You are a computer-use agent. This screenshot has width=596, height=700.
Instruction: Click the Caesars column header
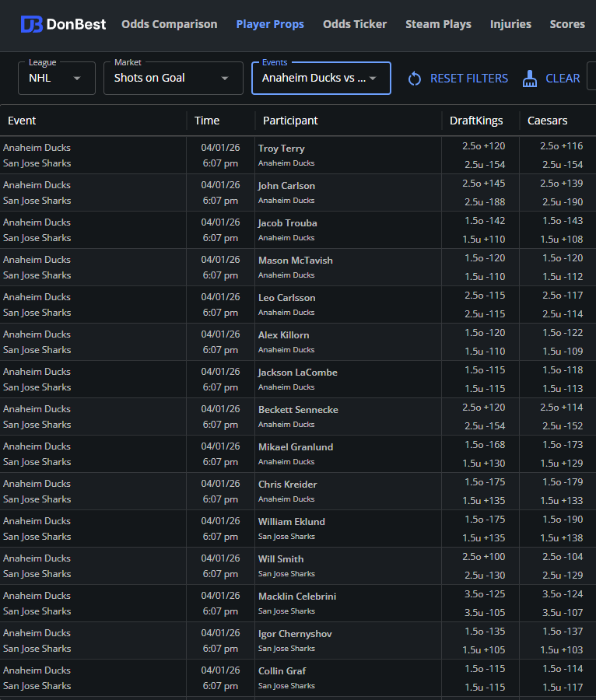pos(547,121)
